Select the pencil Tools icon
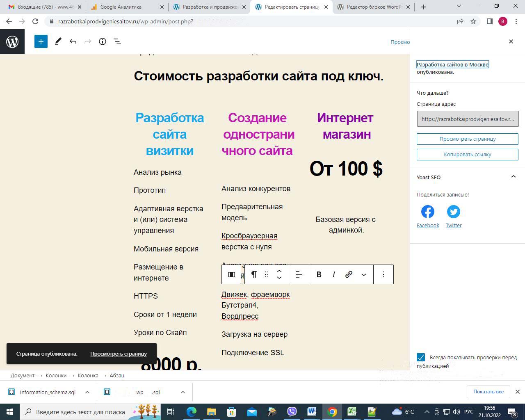The height and width of the screenshot is (420, 525). pyautogui.click(x=58, y=41)
